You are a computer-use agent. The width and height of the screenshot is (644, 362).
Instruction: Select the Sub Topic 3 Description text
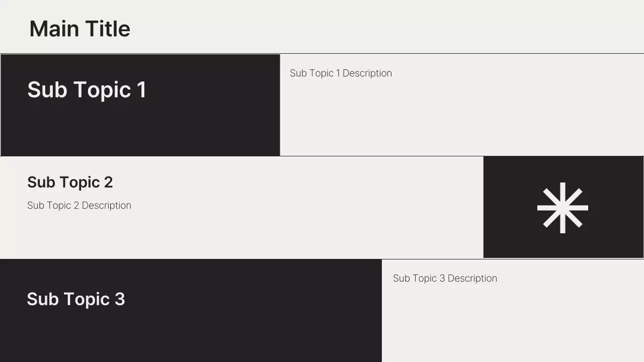445,279
